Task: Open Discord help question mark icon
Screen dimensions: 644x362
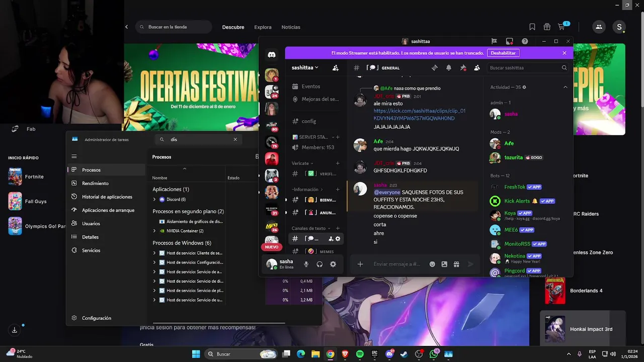Action: pyautogui.click(x=525, y=41)
